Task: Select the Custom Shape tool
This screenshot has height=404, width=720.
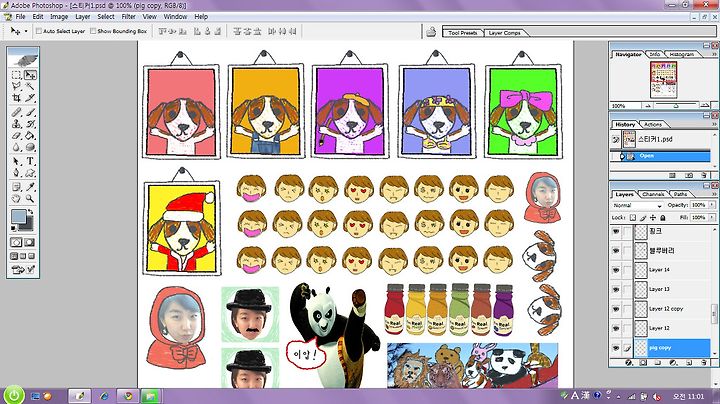Action: click(x=30, y=173)
